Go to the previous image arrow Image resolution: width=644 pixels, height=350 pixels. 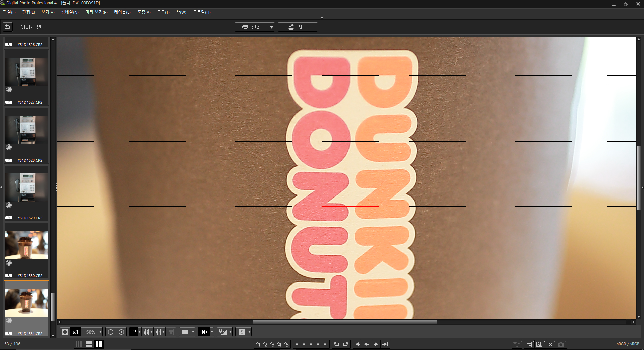pos(366,344)
